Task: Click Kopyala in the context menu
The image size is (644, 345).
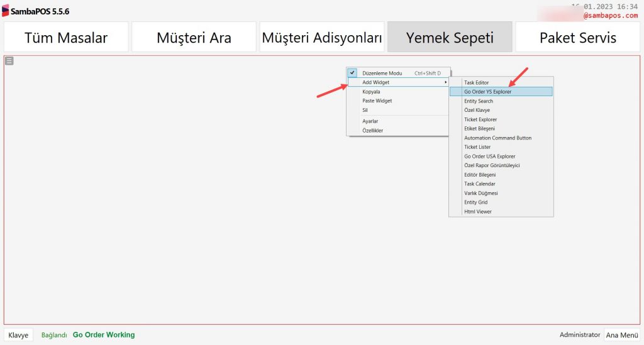Action: [x=371, y=92]
